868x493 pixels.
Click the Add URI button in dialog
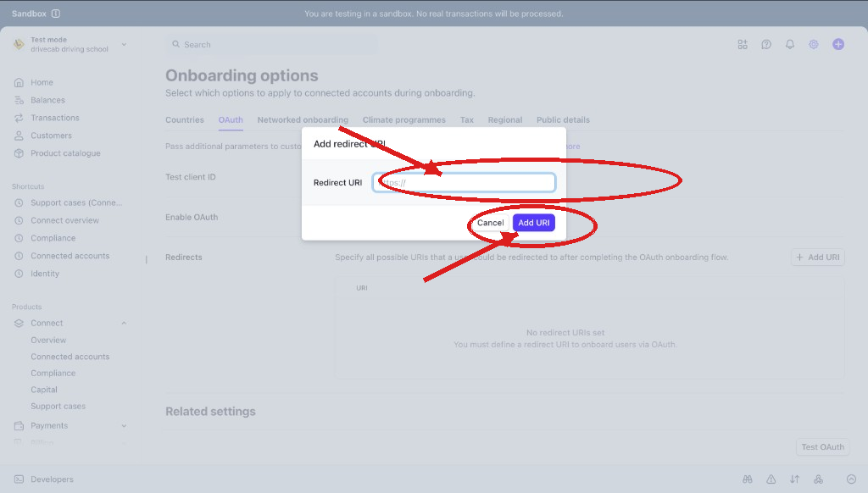(534, 223)
